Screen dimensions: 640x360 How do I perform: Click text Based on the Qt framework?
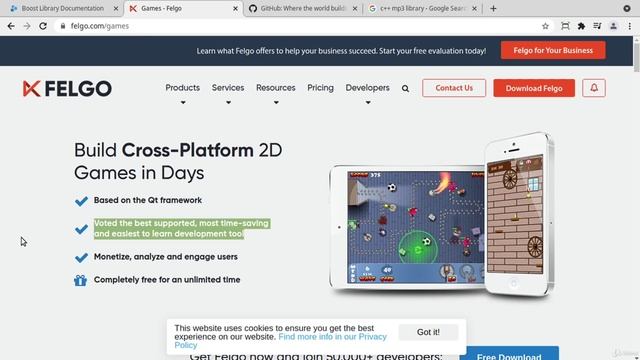point(148,200)
